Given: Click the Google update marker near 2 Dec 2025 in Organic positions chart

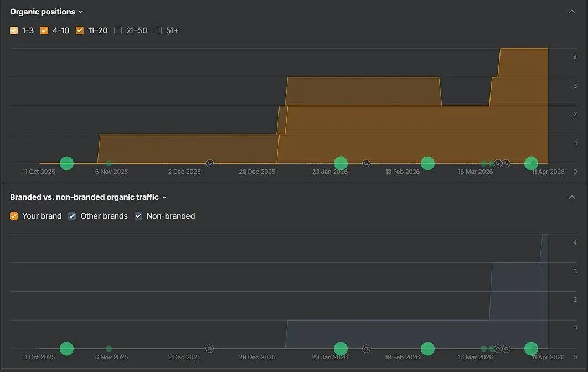Looking at the screenshot, I should click(x=210, y=163).
